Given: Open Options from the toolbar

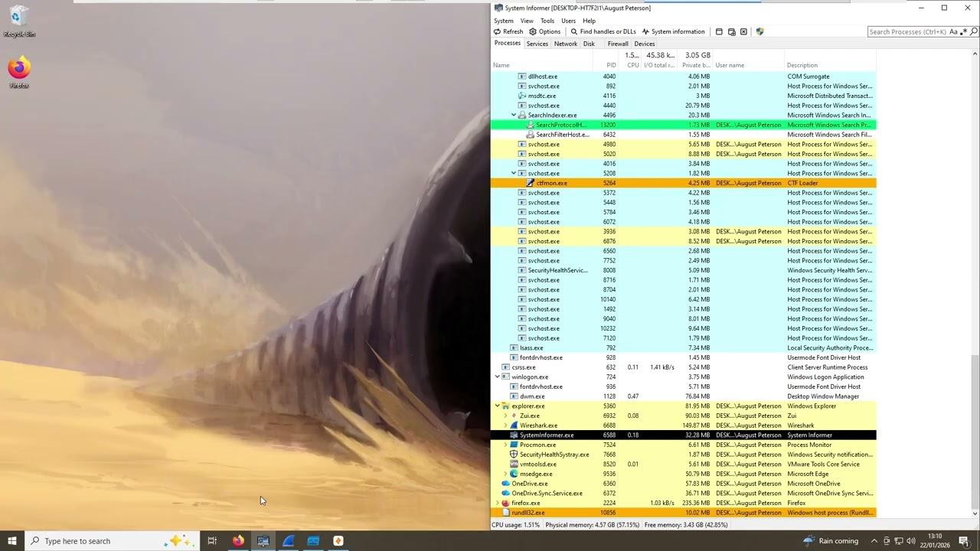Looking at the screenshot, I should click(x=544, y=31).
